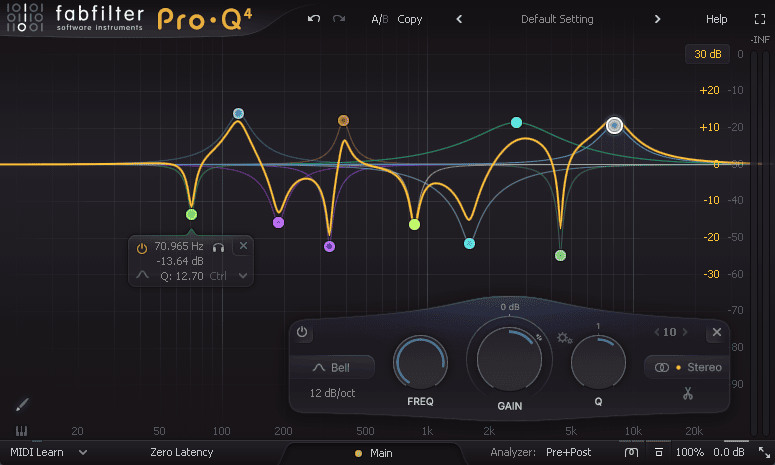Open the gain-Q interaction gear settings
Viewport: 775px width, 465px height.
564,338
